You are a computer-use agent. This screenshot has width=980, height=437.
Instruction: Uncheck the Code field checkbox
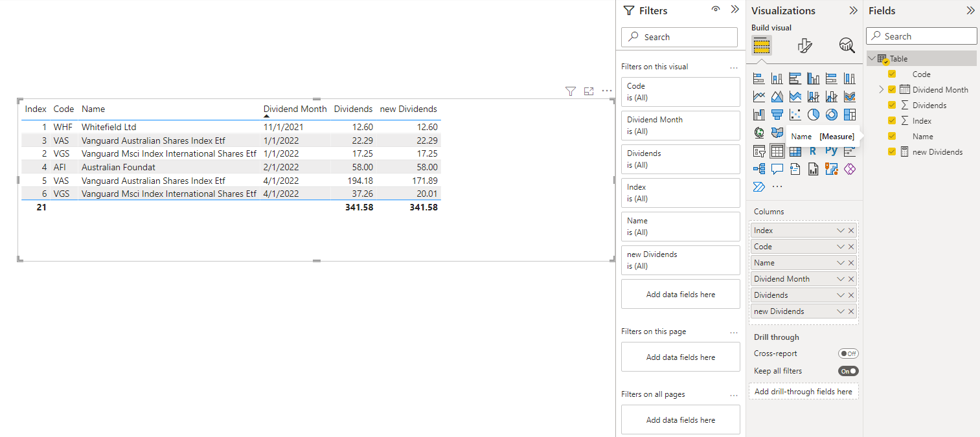[x=892, y=74]
